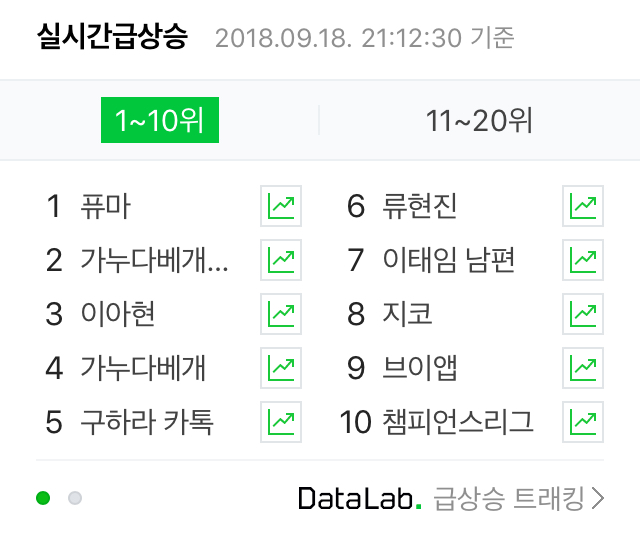Select the first green page dot

pos(43,498)
